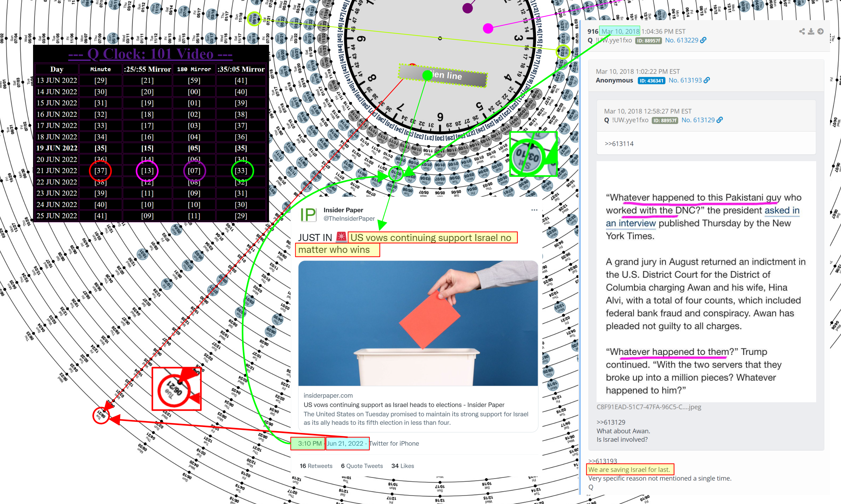Viewport: 841px width, 504px height.
Task: Open post No. 613129 link
Action: [x=698, y=120]
